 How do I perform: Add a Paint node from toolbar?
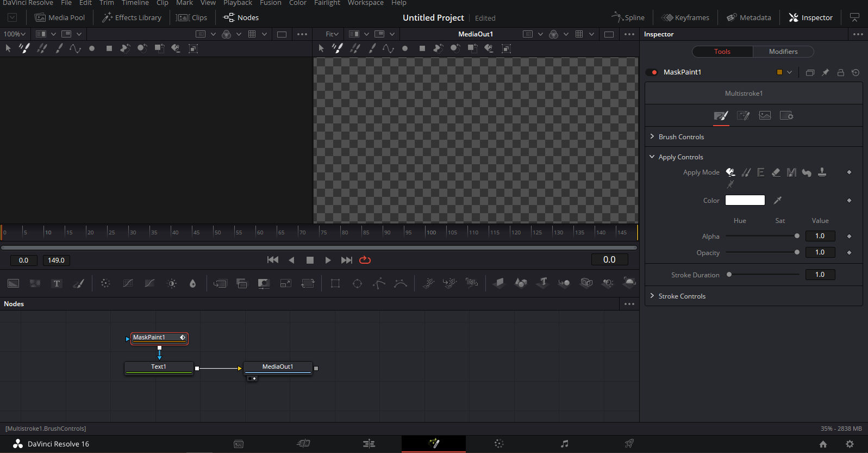[x=78, y=283]
